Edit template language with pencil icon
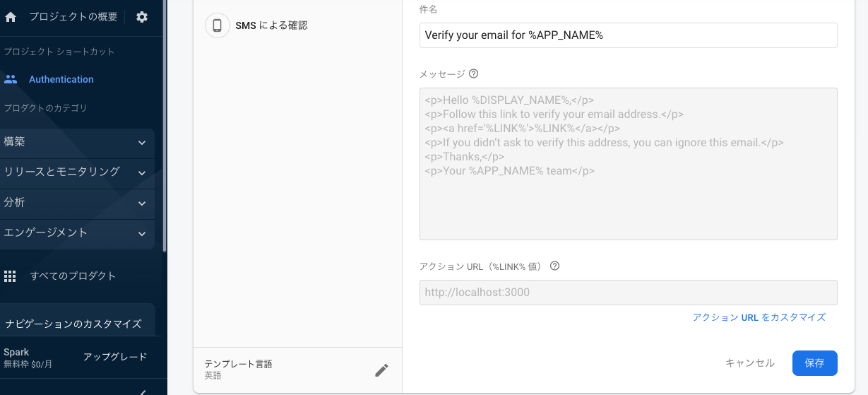Image resolution: width=868 pixels, height=395 pixels. (381, 370)
